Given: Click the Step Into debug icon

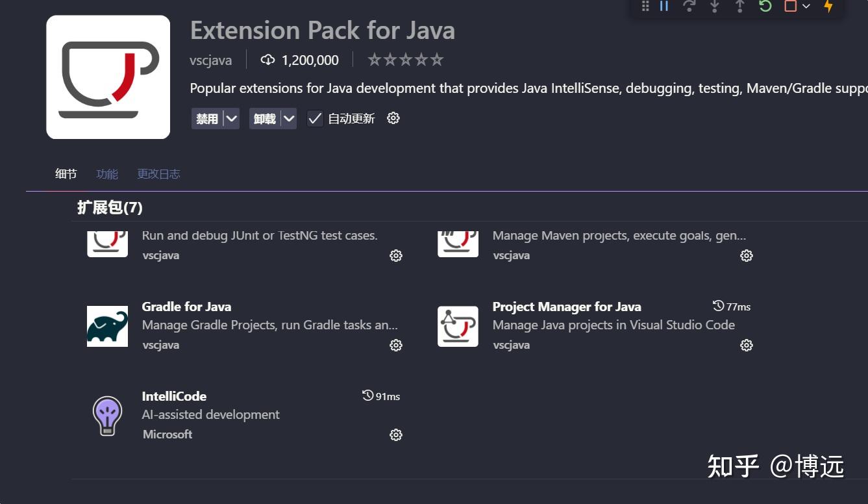Looking at the screenshot, I should (715, 6).
